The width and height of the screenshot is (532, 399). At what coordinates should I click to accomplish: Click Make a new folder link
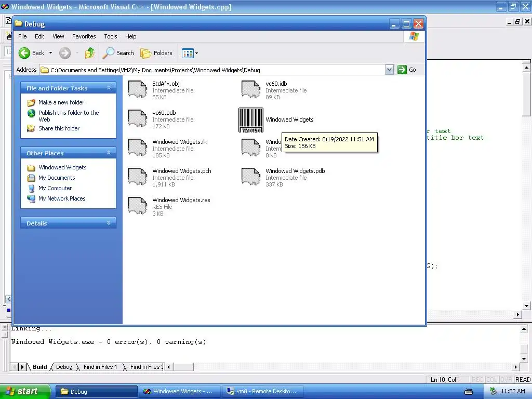pos(61,102)
